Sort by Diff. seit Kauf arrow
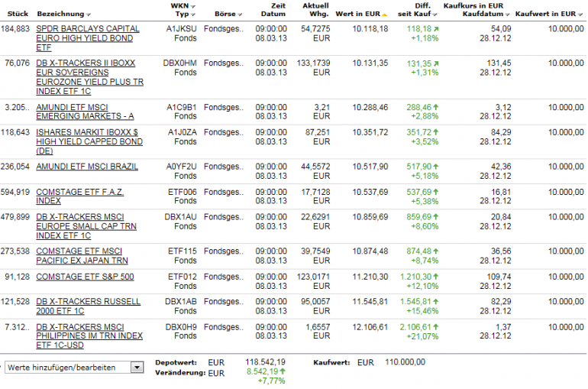The width and height of the screenshot is (588, 389). coord(435,15)
